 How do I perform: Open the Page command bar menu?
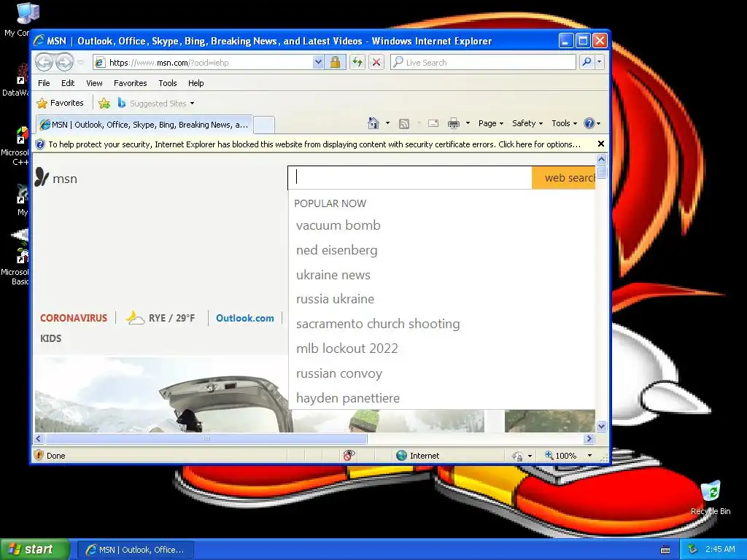tap(491, 123)
